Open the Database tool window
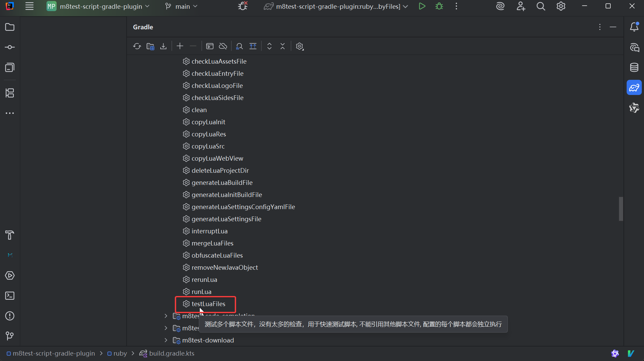The height and width of the screenshot is (361, 644). click(634, 67)
